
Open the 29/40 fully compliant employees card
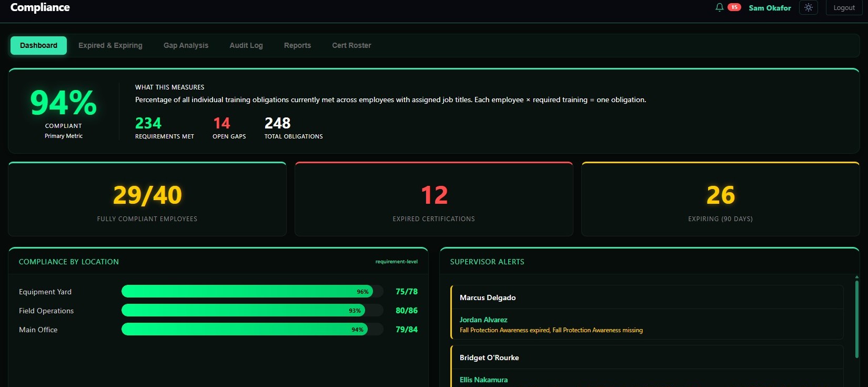coord(147,200)
